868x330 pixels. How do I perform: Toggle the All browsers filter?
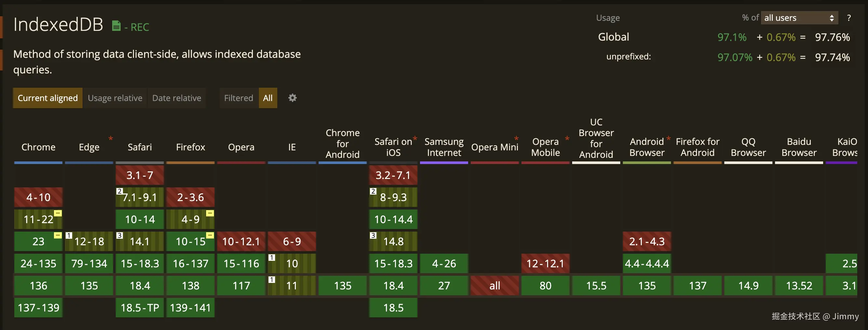click(x=268, y=98)
